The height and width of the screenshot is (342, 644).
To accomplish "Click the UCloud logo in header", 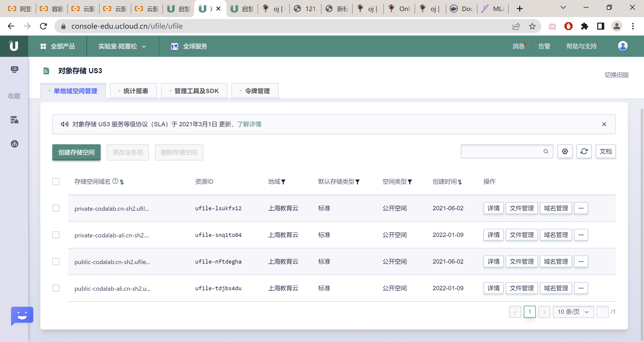I will click(x=14, y=46).
